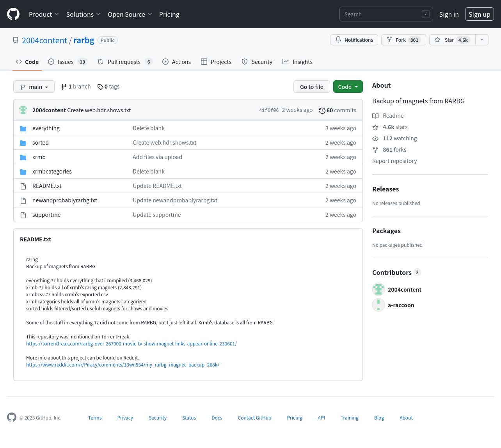Open the star lists dropdown arrow
The height and width of the screenshot is (448, 501).
coord(482,40)
